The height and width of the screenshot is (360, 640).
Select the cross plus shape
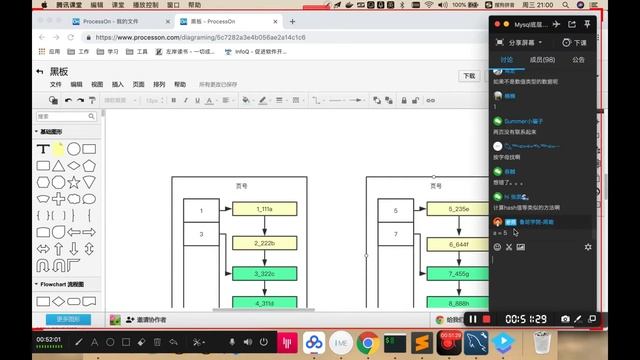[x=58, y=199]
